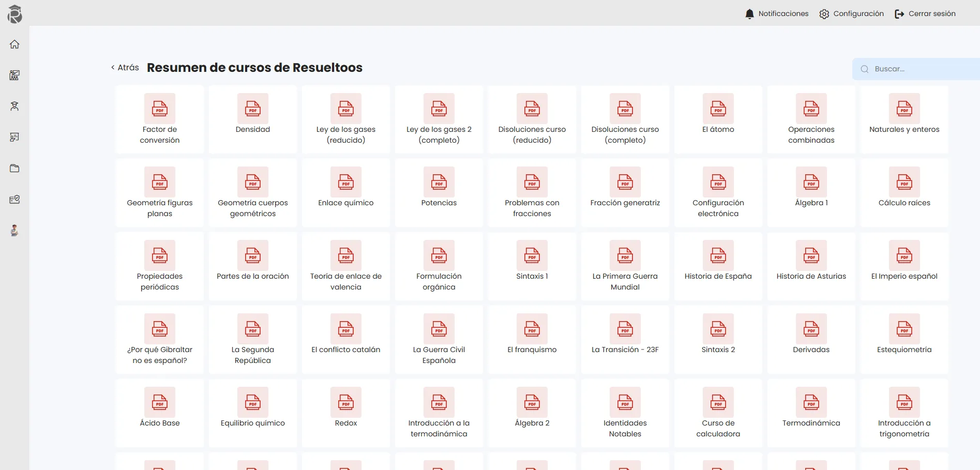
Task: Click the Resueltoos logo at top left
Action: click(x=14, y=14)
